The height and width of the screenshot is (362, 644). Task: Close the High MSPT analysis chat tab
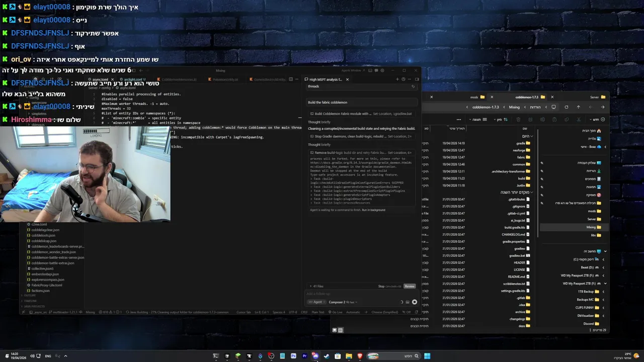tap(347, 79)
